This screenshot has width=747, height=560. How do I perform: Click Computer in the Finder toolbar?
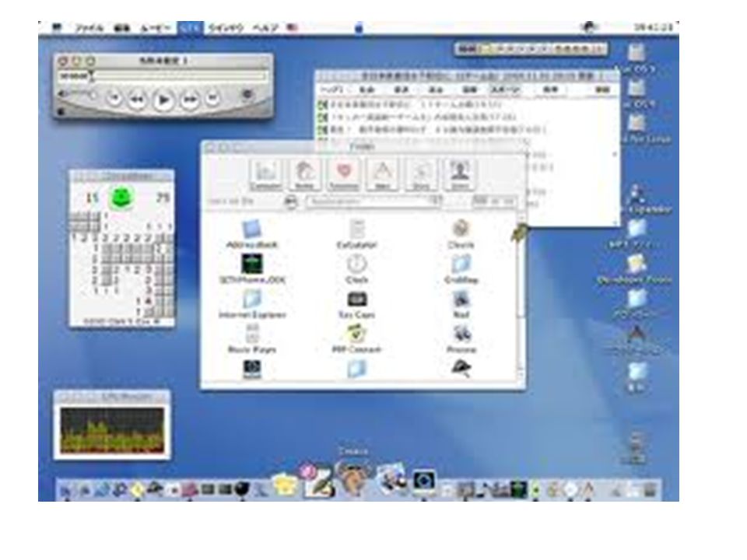[x=265, y=175]
